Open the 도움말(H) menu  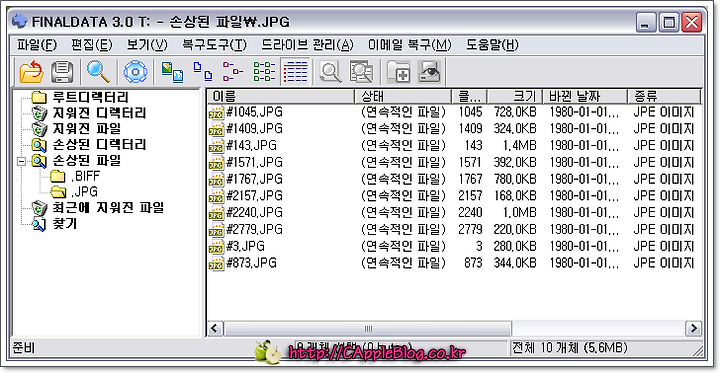tap(492, 45)
